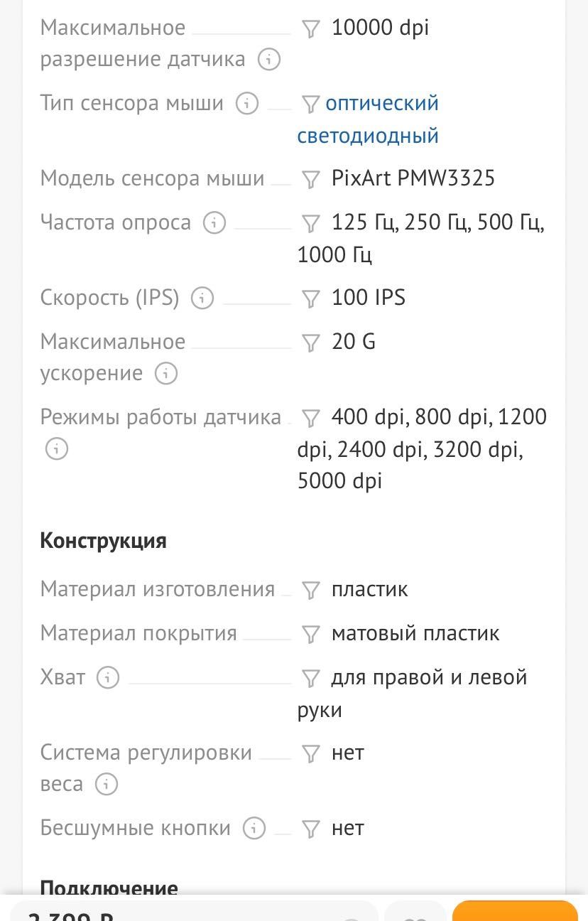Click filter icon beside polling rate values
This screenshot has width=588, height=921.
[310, 223]
